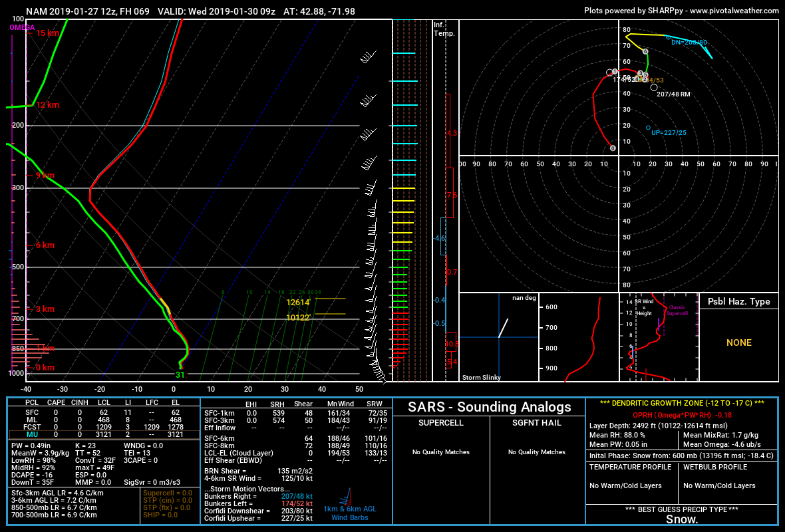Click the surface temperature value 31
The image size is (785, 532).
[180, 375]
